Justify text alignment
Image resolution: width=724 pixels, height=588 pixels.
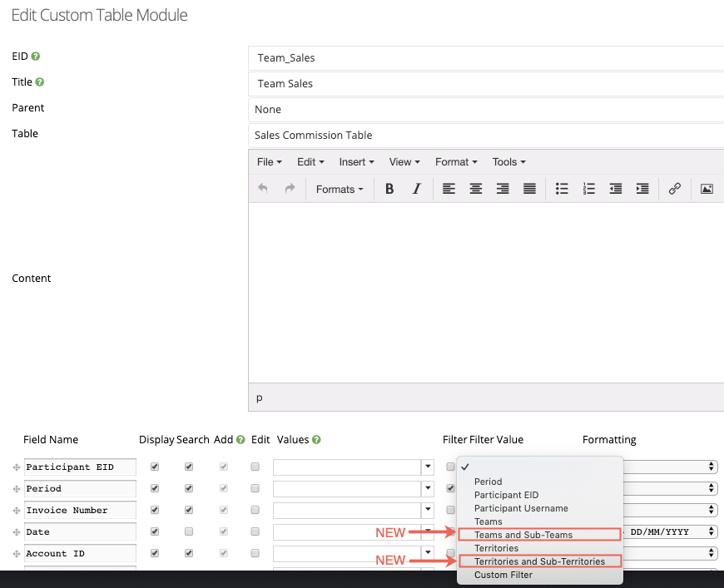pyautogui.click(x=529, y=189)
